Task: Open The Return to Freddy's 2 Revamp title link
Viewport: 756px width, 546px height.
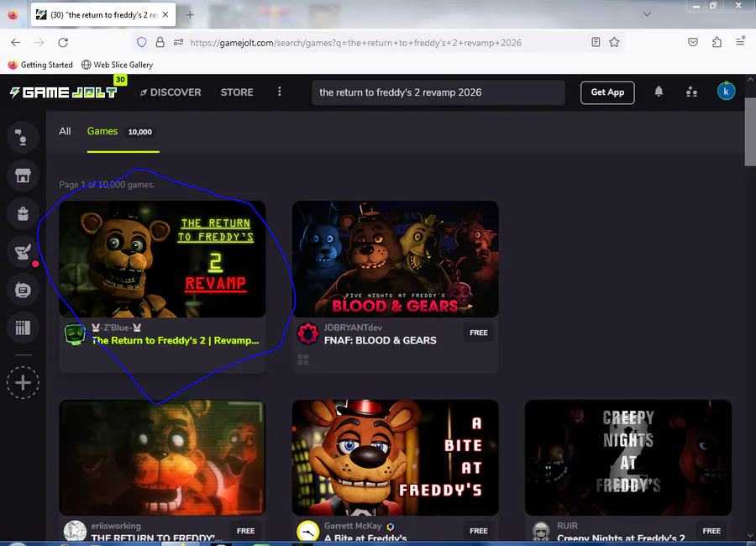Action: [x=176, y=340]
